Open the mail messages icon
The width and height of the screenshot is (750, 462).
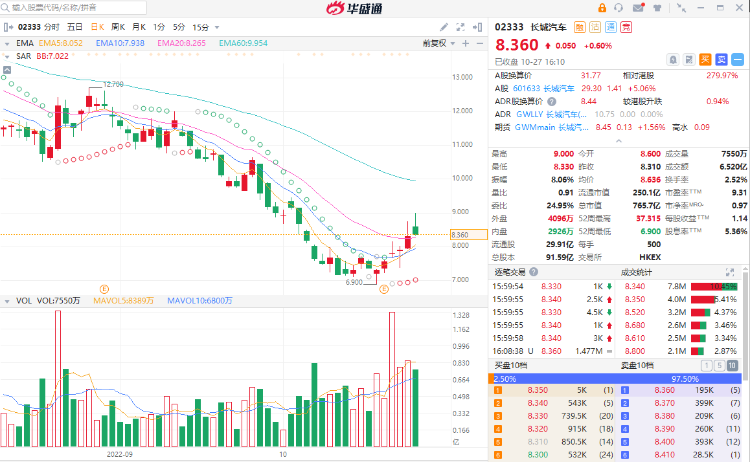click(x=638, y=8)
